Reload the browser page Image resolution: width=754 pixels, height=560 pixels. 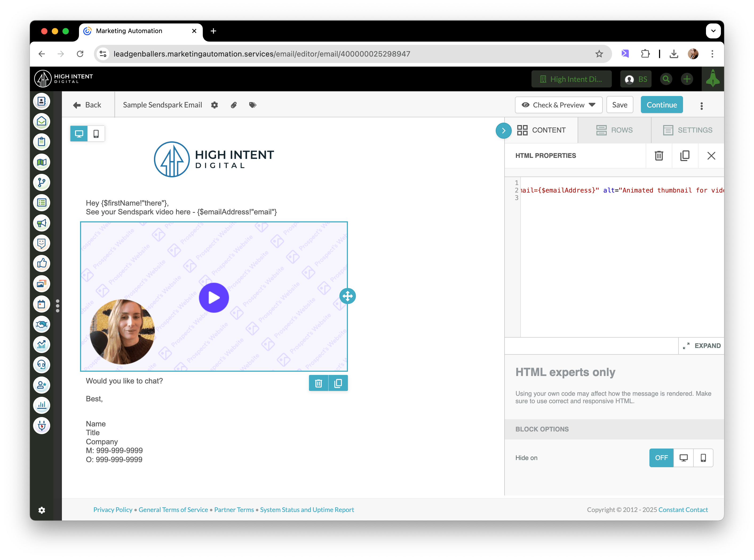(x=80, y=54)
